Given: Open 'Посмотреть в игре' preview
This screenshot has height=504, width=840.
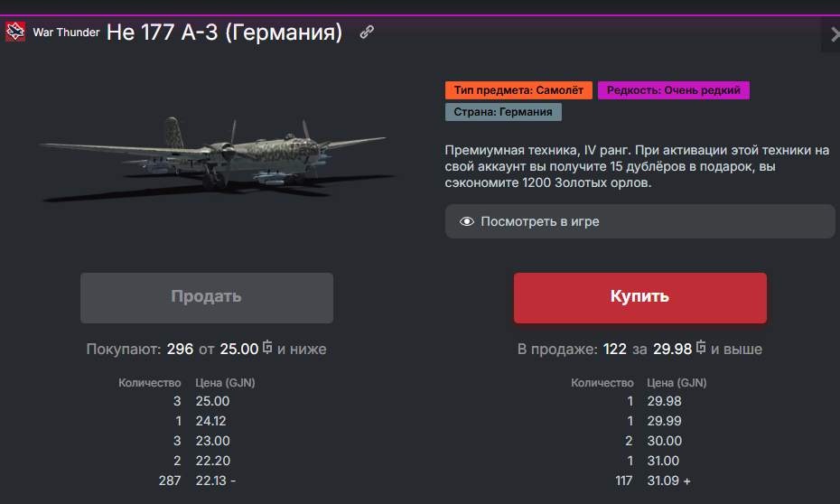Looking at the screenshot, I should coord(639,221).
